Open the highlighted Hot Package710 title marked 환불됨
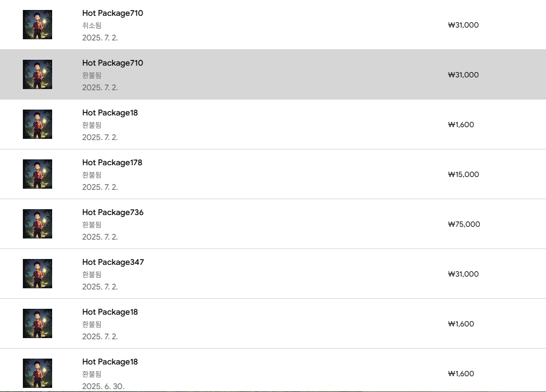Viewport: 546px width, 392px height. coord(112,63)
